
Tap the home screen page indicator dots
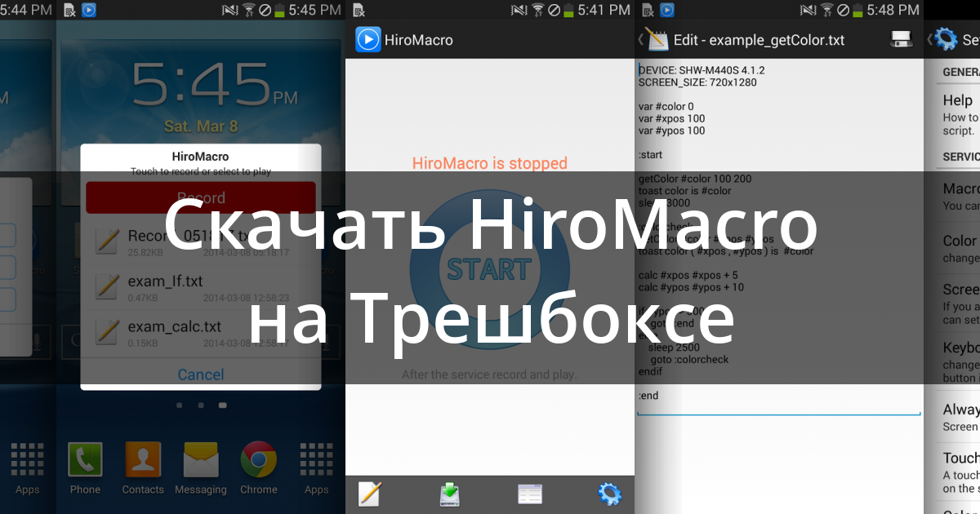pyautogui.click(x=201, y=405)
